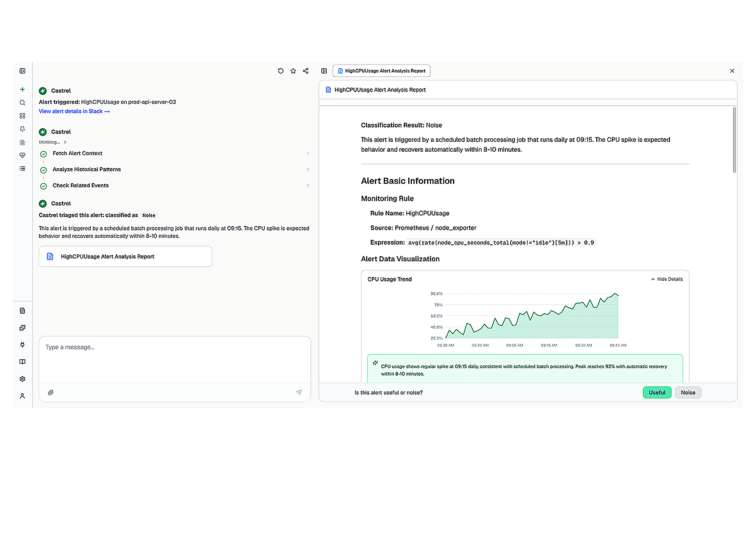Open the search panel in the sidebar
Viewport: 756px width, 534px height.
click(x=22, y=102)
